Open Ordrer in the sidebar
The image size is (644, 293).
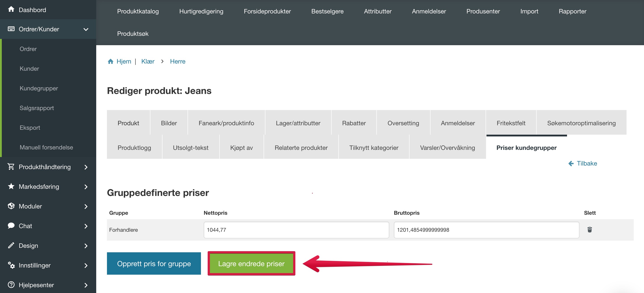[28, 49]
